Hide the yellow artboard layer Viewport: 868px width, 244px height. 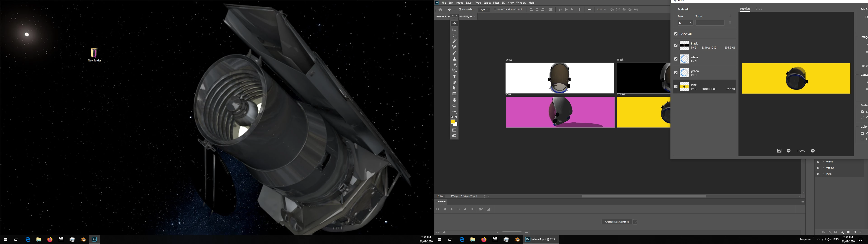pos(818,168)
